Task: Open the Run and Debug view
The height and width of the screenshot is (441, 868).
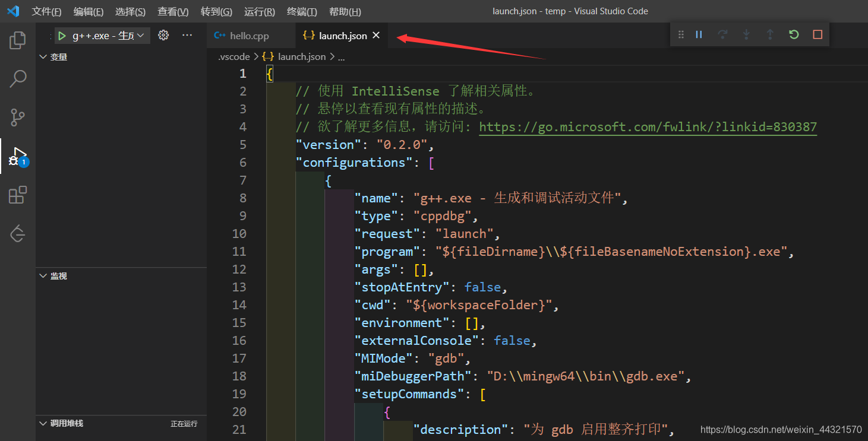Action: tap(18, 156)
